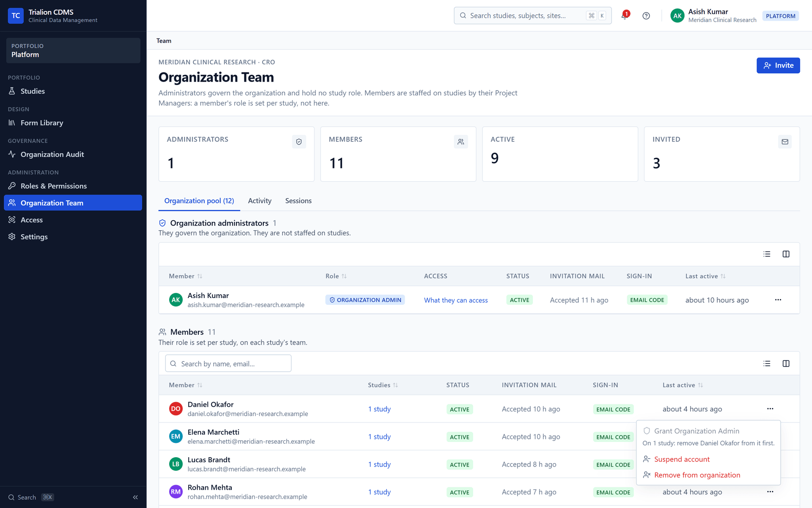Open the Portfolio Platform switcher
Image resolution: width=812 pixels, height=508 pixels.
(x=73, y=50)
